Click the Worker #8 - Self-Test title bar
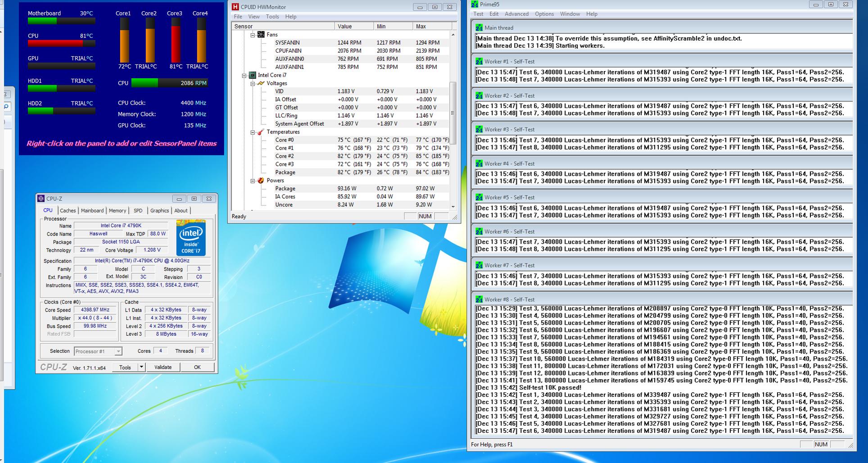 point(661,300)
